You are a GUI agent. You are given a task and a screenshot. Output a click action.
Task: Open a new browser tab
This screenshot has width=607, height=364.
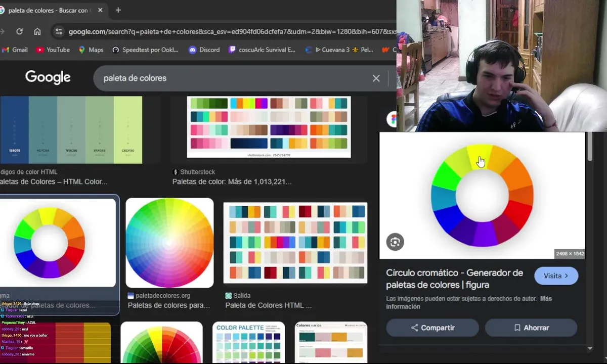tap(118, 10)
